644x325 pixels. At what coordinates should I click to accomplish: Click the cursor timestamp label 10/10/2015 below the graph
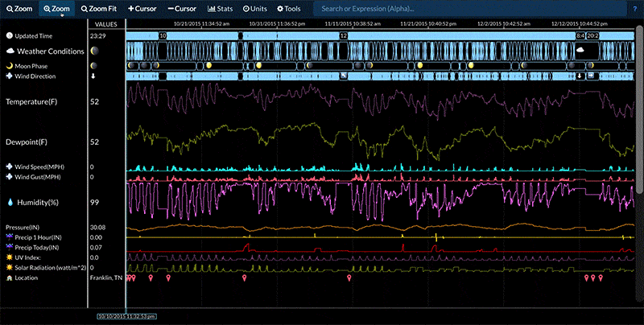tap(126, 316)
